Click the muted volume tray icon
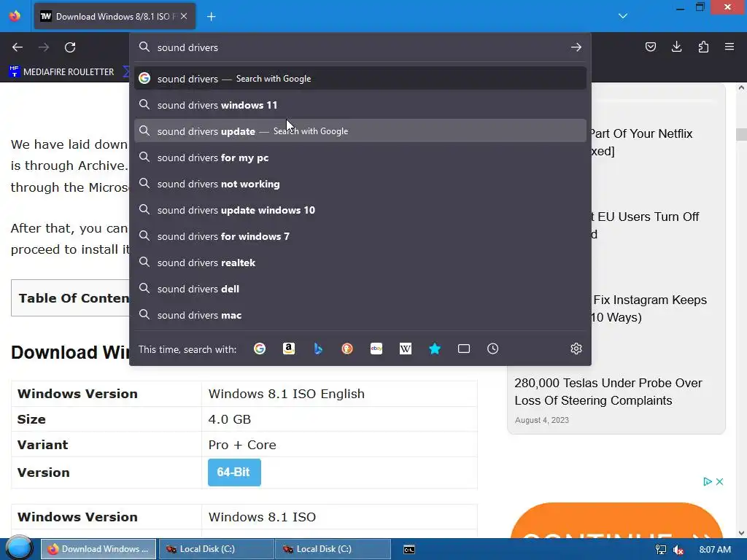Image resolution: width=747 pixels, height=560 pixels. 678,550
